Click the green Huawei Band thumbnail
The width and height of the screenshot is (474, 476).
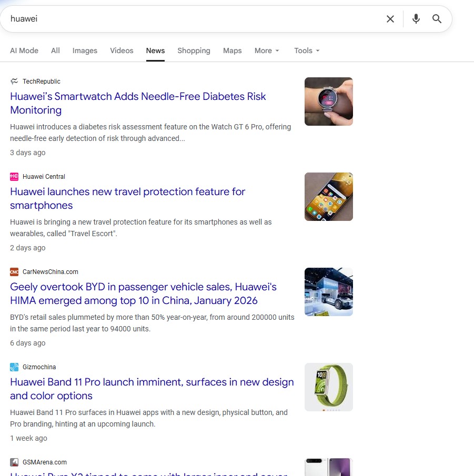(x=329, y=387)
